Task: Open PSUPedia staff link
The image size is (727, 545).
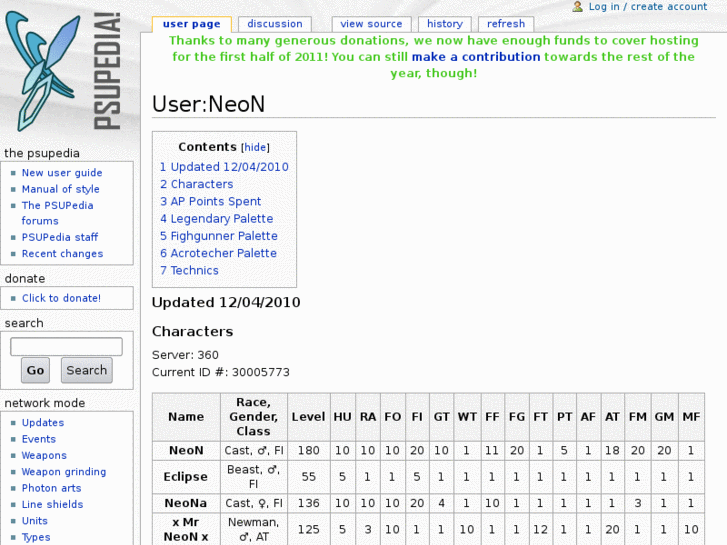Action: 60,237
